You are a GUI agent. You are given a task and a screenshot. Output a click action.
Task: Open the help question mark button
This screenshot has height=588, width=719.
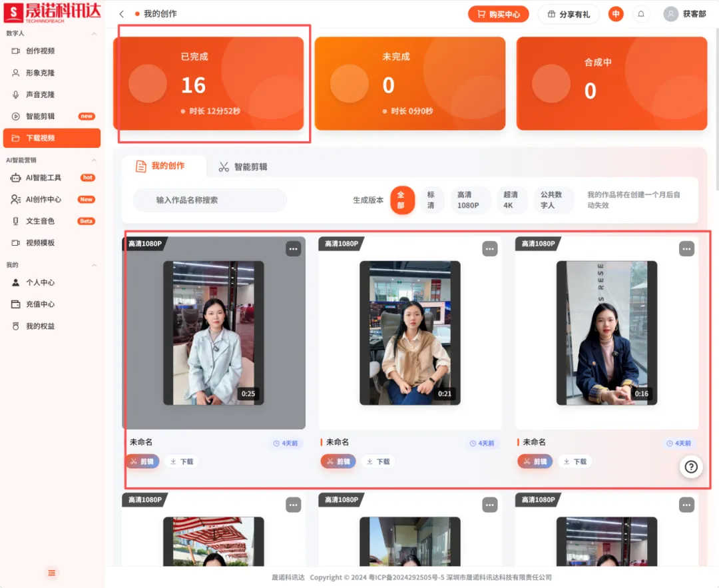(691, 467)
